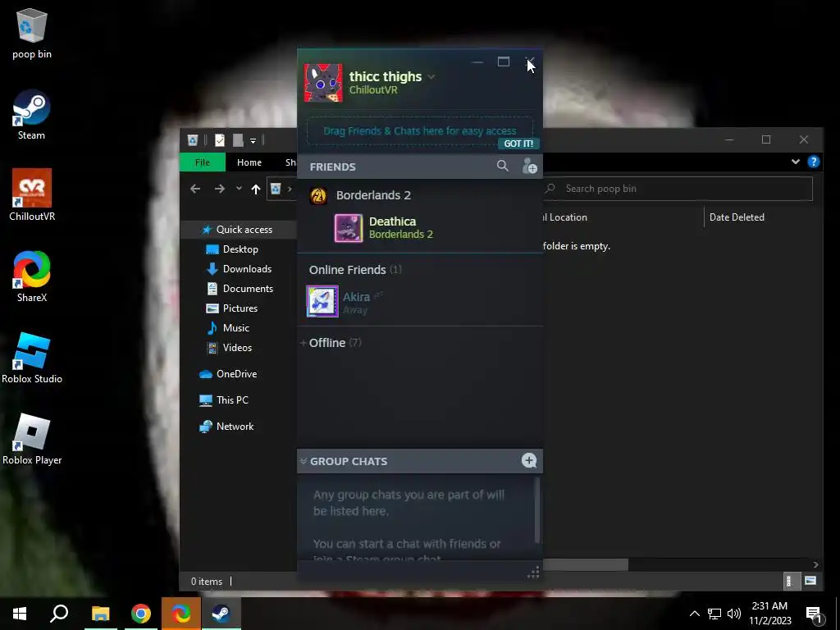Search friends with the magnifier icon
840x630 pixels.
tap(502, 166)
